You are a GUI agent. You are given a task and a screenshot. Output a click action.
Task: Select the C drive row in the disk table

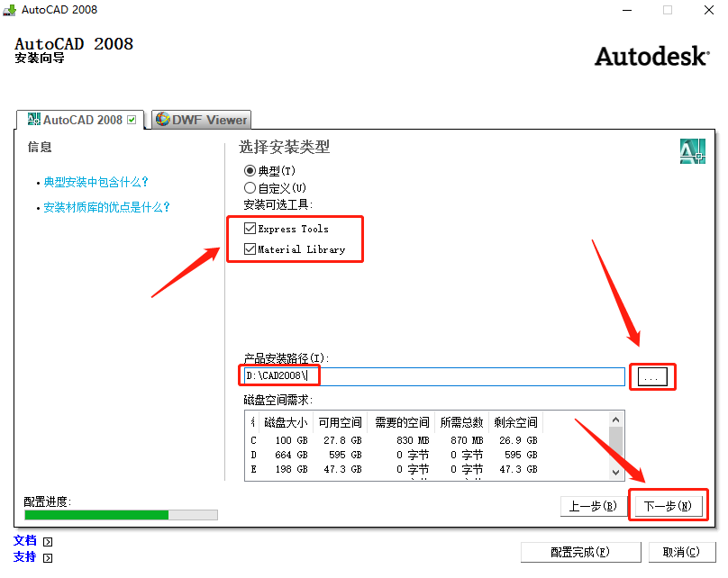(395, 440)
